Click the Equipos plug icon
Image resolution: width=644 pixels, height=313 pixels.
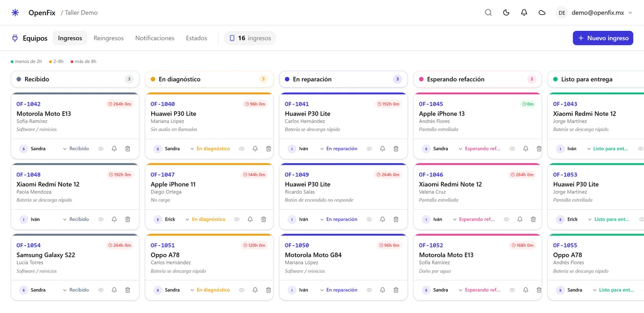(15, 38)
